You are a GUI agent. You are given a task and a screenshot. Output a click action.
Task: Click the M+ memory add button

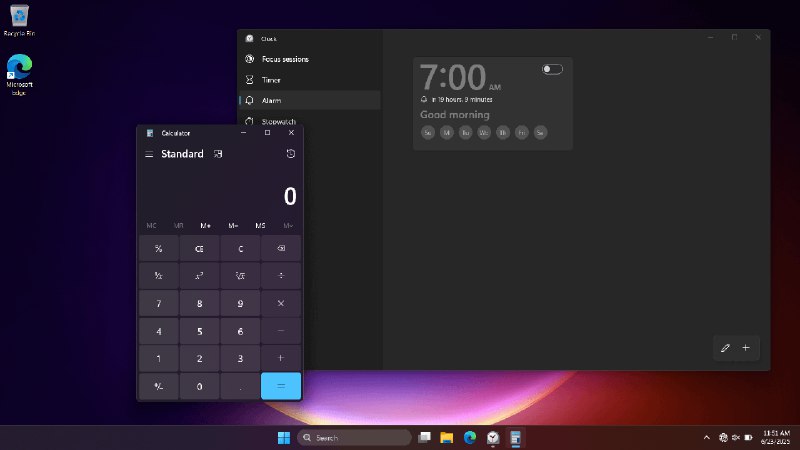[206, 226]
